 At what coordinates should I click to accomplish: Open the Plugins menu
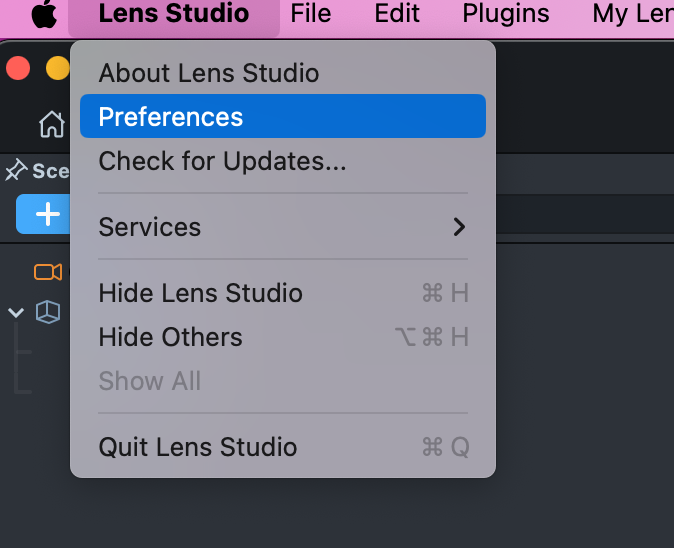tap(505, 14)
